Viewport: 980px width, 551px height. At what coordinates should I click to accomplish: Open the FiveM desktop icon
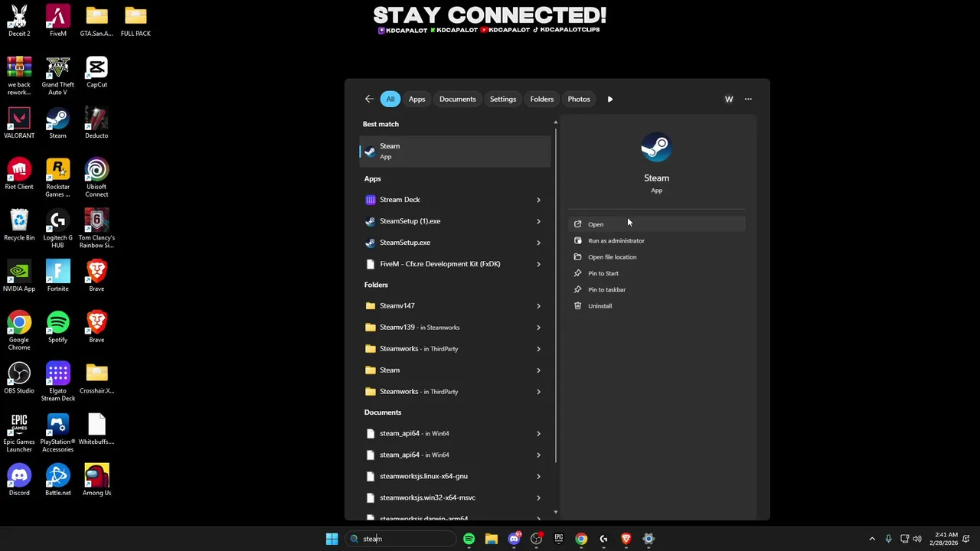57,21
